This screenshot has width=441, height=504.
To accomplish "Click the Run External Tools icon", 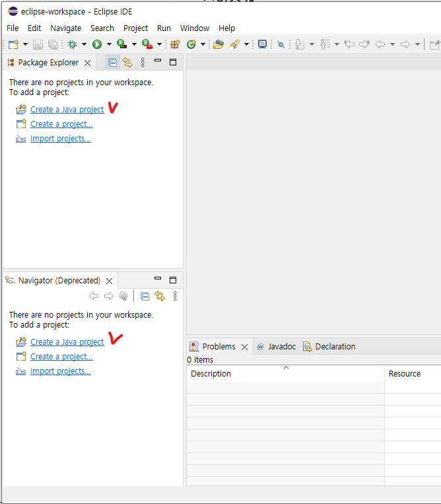I will point(147,44).
